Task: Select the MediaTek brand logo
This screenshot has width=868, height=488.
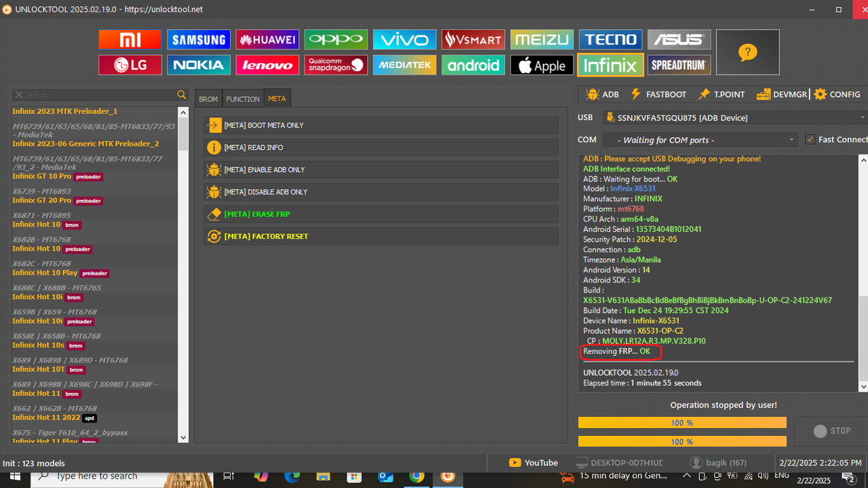Action: click(404, 65)
